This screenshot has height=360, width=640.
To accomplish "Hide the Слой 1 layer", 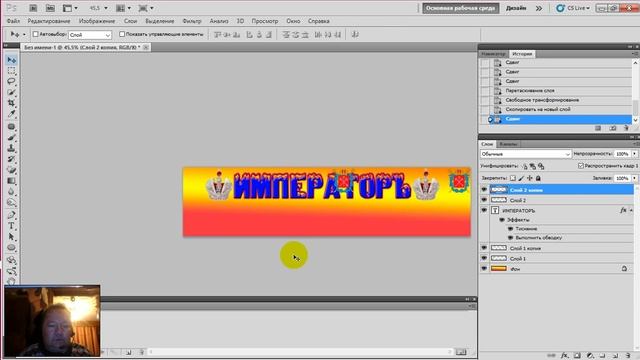I will tap(484, 258).
